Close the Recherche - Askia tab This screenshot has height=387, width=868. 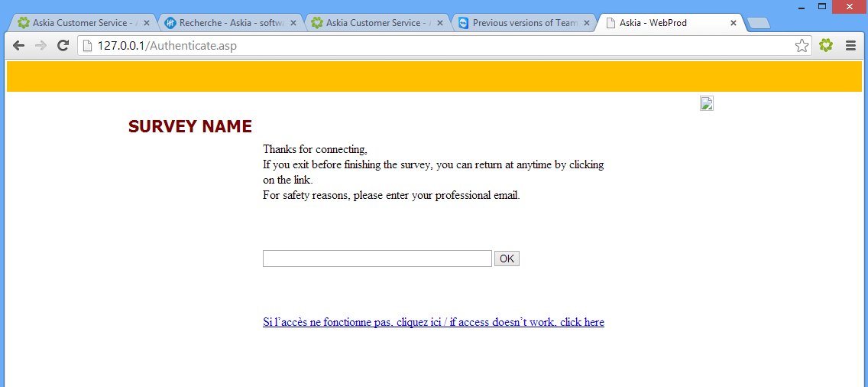pyautogui.click(x=293, y=23)
